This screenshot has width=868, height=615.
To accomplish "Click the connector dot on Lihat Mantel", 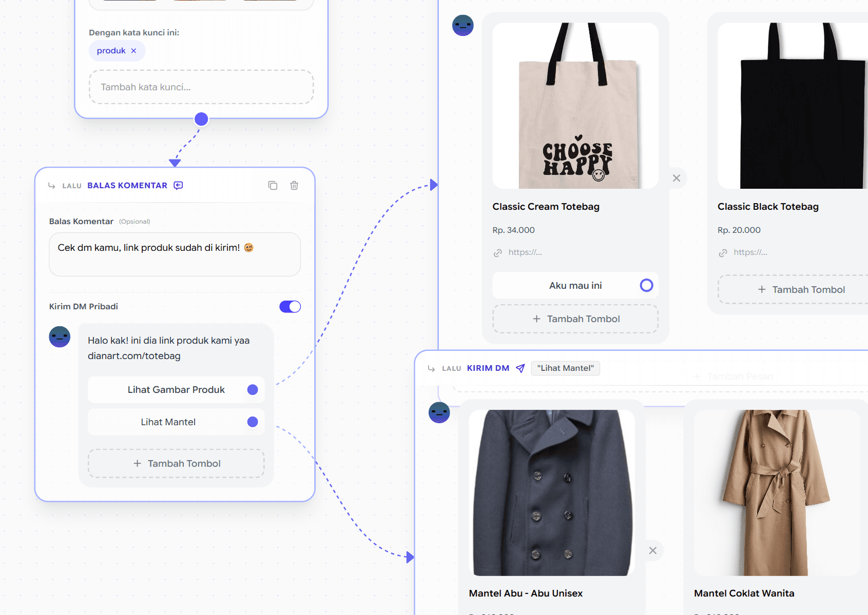I will click(253, 422).
